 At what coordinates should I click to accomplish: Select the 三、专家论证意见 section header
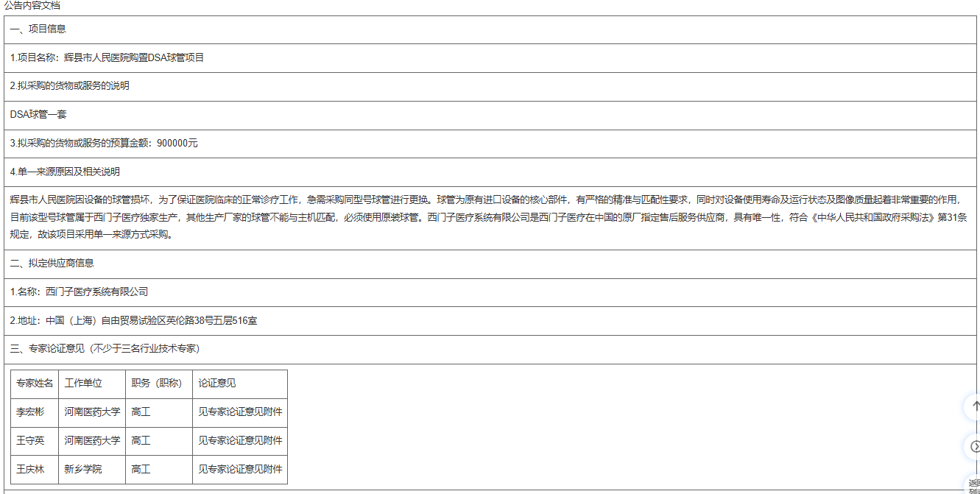[x=105, y=349]
